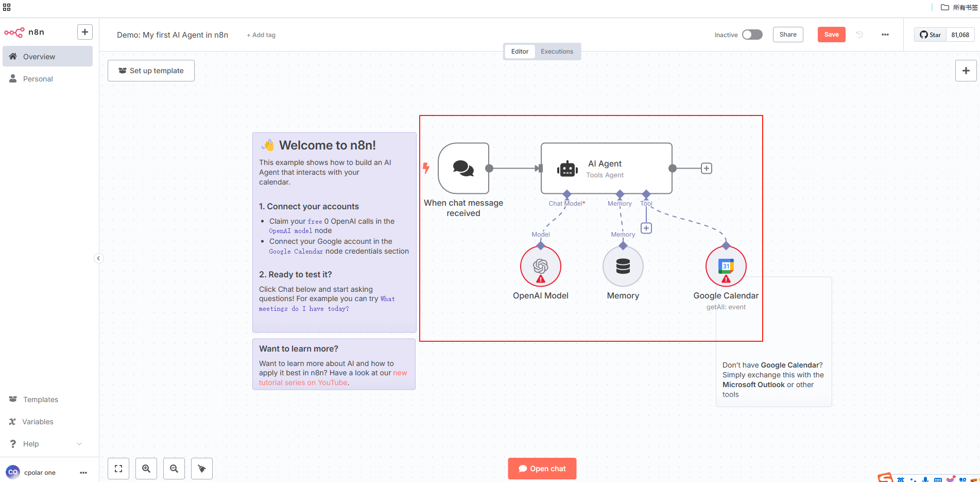The image size is (980, 482).
Task: Click the AI Agent Tool connector diamond
Action: pos(646,194)
